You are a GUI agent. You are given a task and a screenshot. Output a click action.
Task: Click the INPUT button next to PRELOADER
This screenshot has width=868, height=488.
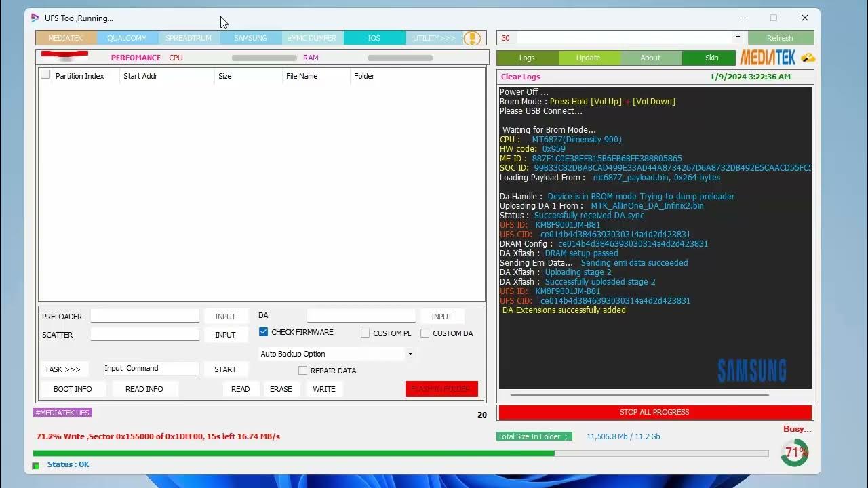pyautogui.click(x=225, y=317)
